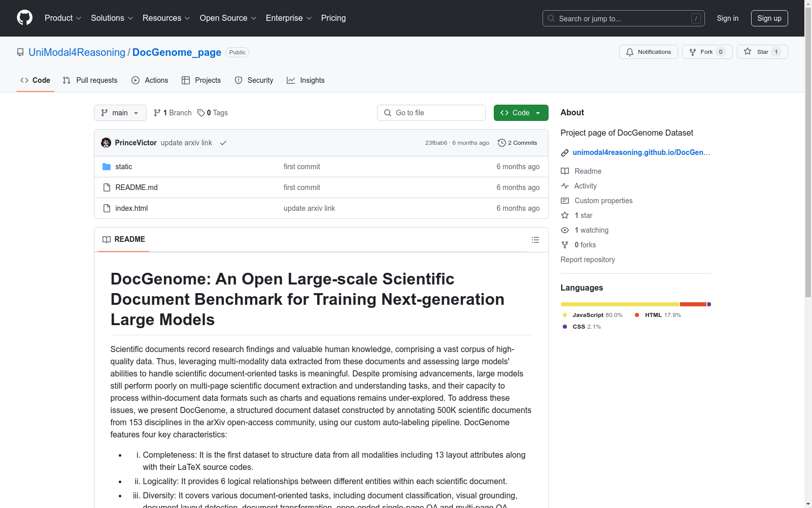Click the README outline list icon

click(535, 240)
